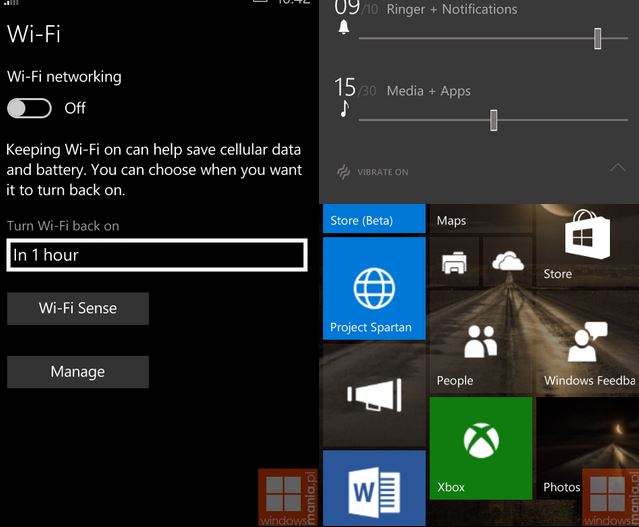Click the Wi-Fi Sense button
This screenshot has width=639, height=527.
pyautogui.click(x=78, y=308)
